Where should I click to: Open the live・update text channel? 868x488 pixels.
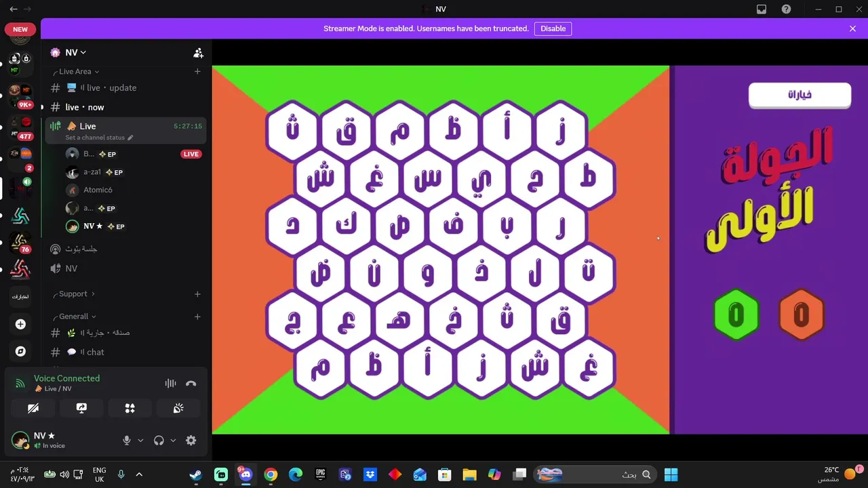[x=125, y=88]
